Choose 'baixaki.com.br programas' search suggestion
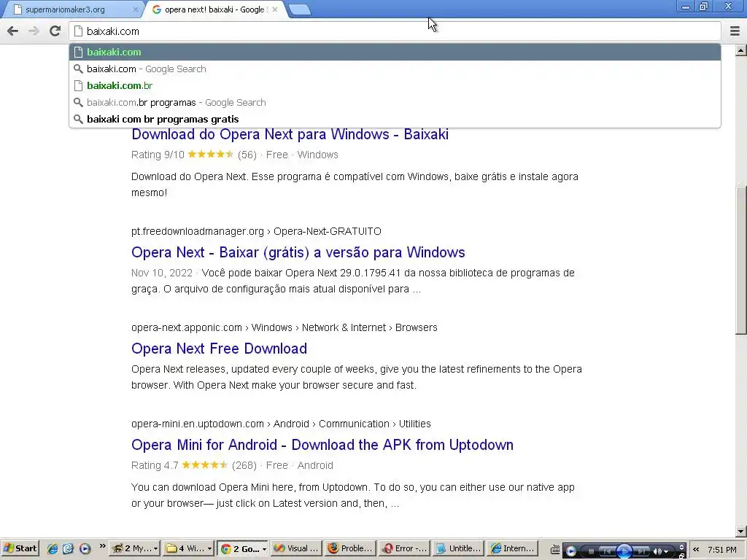 coord(395,102)
